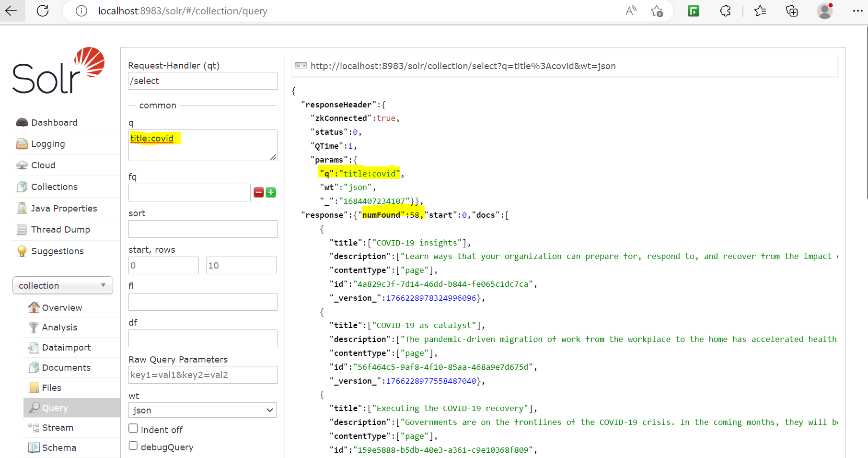Click the page vertical scrollbar
The height and width of the screenshot is (458, 868).
867,113
